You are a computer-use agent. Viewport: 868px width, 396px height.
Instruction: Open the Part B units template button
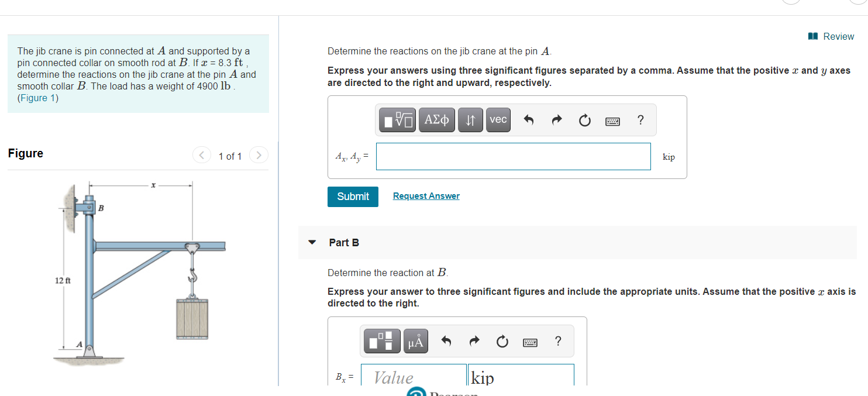point(383,341)
